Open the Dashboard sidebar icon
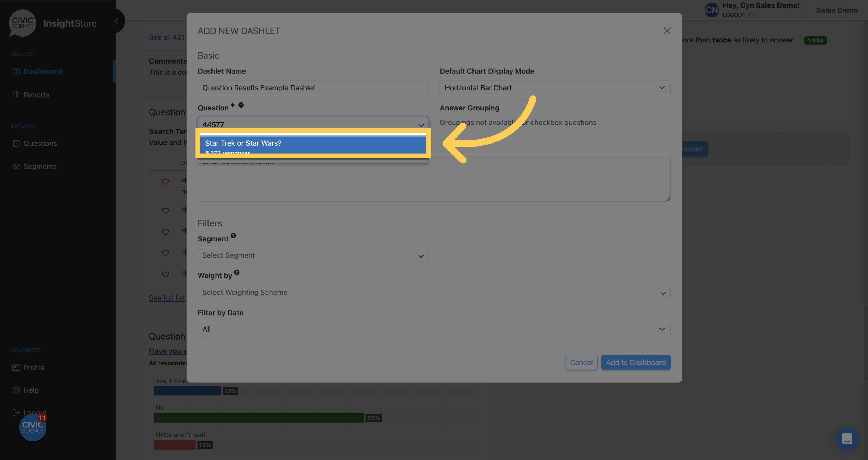The width and height of the screenshot is (868, 460). [x=16, y=71]
